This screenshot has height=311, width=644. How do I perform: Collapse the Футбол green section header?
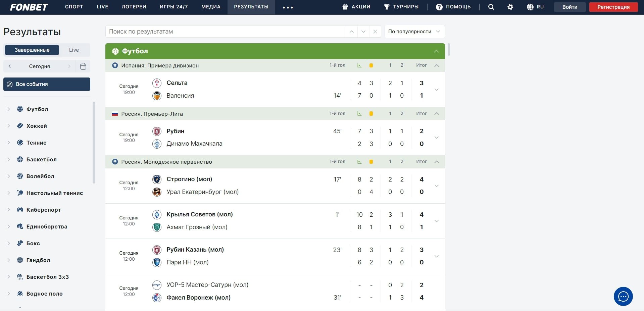[436, 51]
